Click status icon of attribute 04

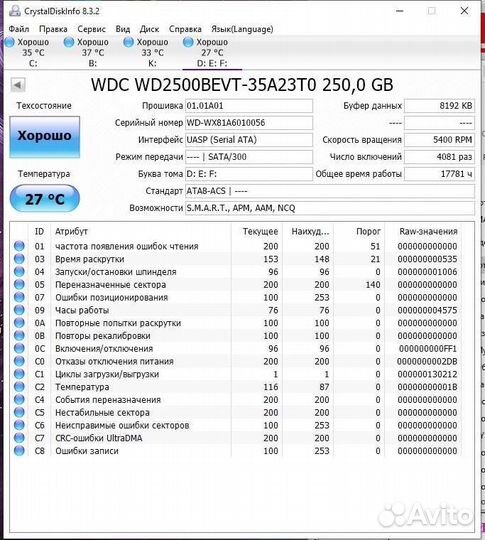[x=19, y=271]
